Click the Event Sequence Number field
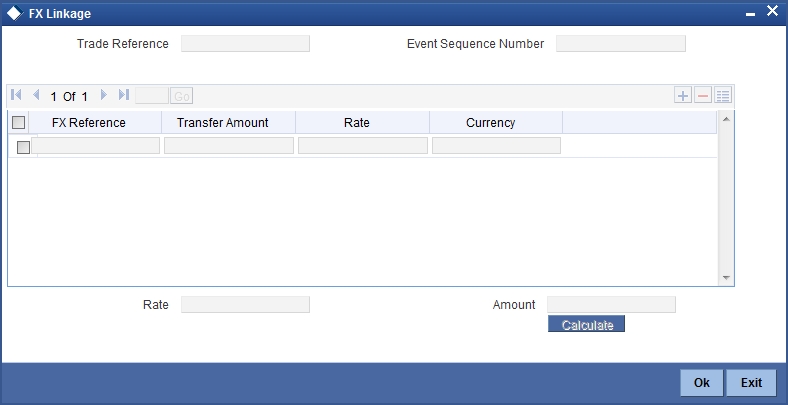 [x=621, y=44]
